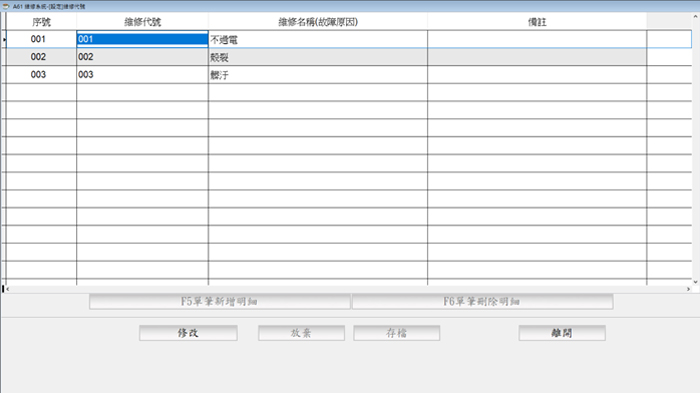700x393 pixels.
Task: Select the highlighted 001 repair code cell
Action: click(x=142, y=39)
